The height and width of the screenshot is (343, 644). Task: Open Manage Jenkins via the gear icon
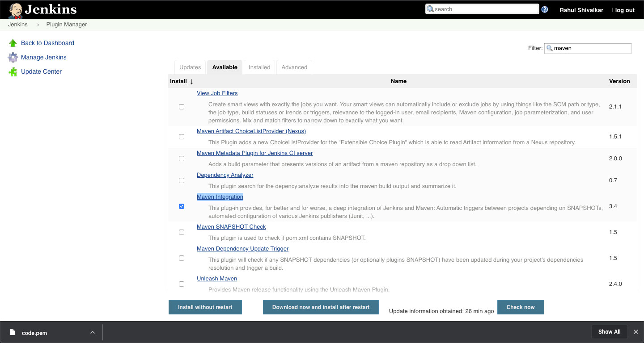pos(13,57)
